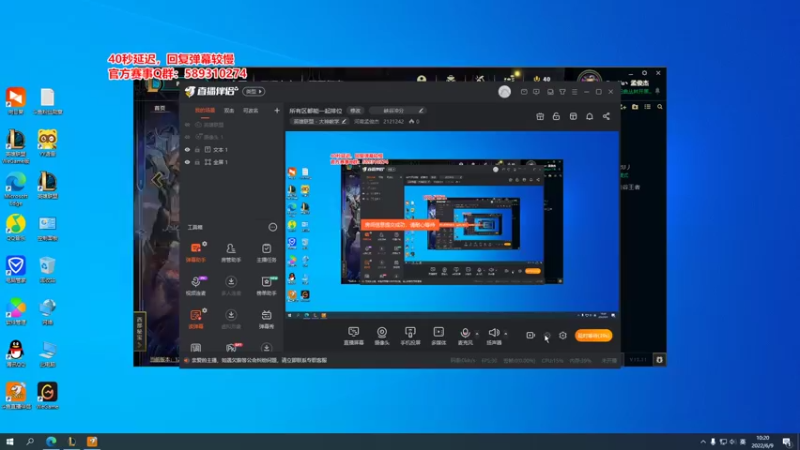Open the 腾讯QQ penguin desktop shortcut

(x=16, y=354)
